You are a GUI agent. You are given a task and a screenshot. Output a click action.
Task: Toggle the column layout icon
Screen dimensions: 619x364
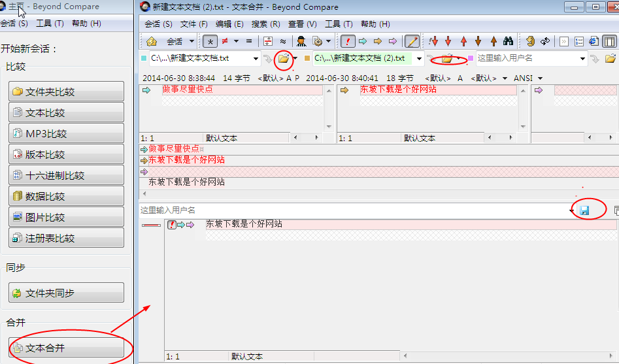[610, 41]
